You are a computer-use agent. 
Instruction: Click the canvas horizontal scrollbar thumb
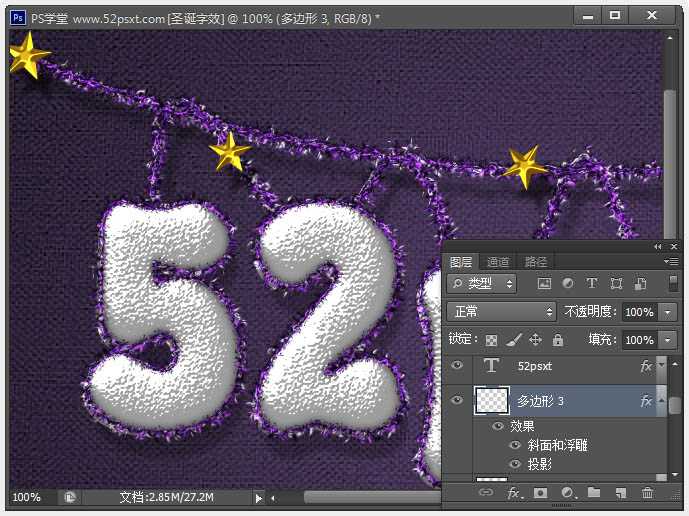coord(373,497)
